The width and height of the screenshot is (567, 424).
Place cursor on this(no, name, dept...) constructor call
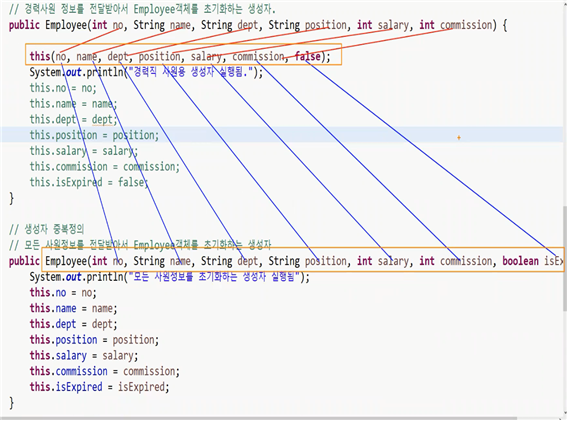tap(180, 56)
